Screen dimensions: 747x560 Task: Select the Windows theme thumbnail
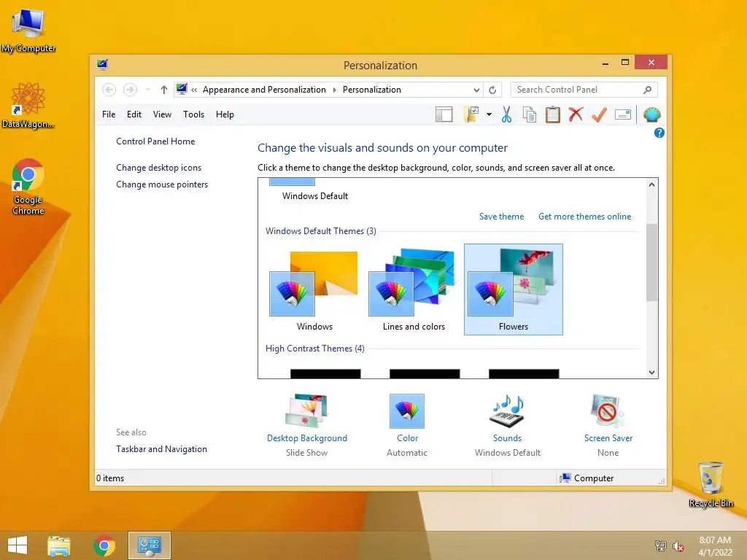(314, 289)
